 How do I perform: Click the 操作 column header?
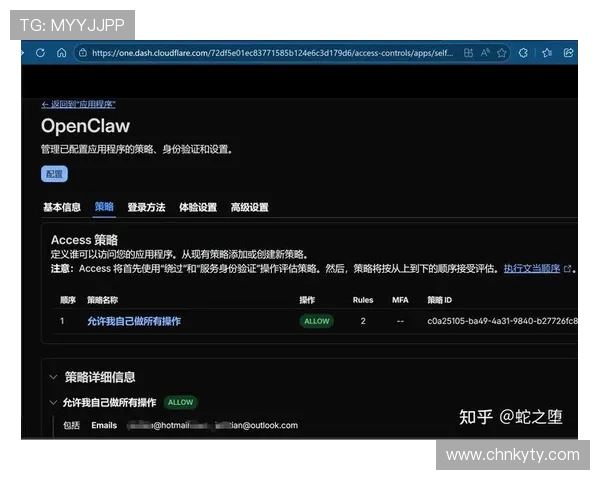coord(307,300)
